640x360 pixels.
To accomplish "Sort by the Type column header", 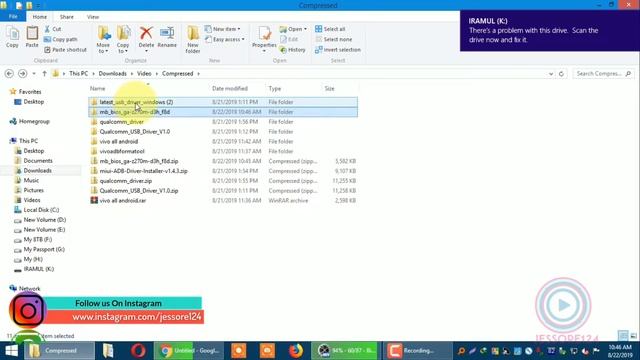I will [275, 89].
